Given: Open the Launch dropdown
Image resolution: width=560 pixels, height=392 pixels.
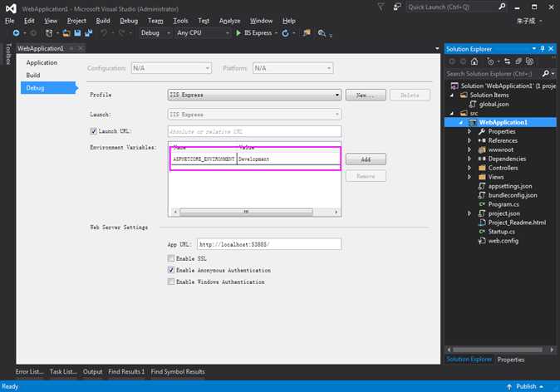Looking at the screenshot, I should (254, 115).
